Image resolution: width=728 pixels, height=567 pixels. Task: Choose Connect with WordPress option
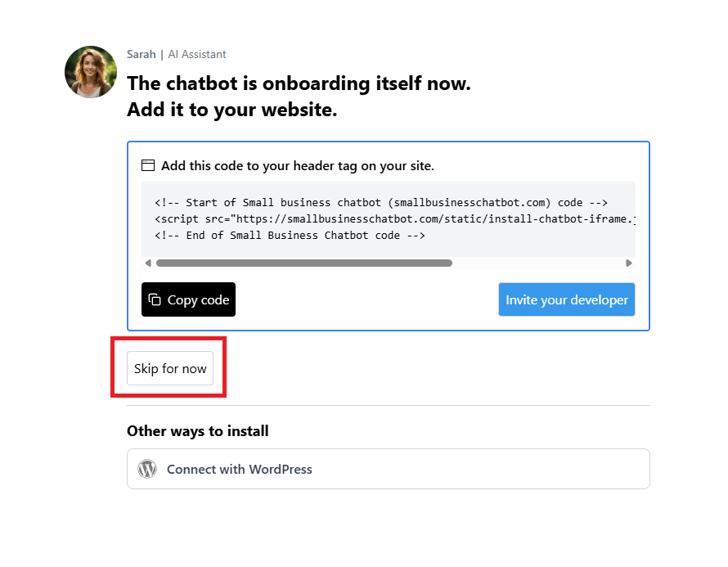(x=389, y=469)
